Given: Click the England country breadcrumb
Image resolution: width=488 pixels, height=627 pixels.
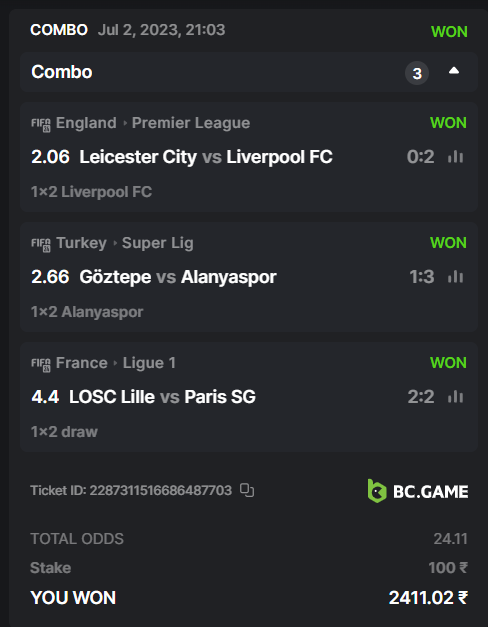Looking at the screenshot, I should click(86, 123).
